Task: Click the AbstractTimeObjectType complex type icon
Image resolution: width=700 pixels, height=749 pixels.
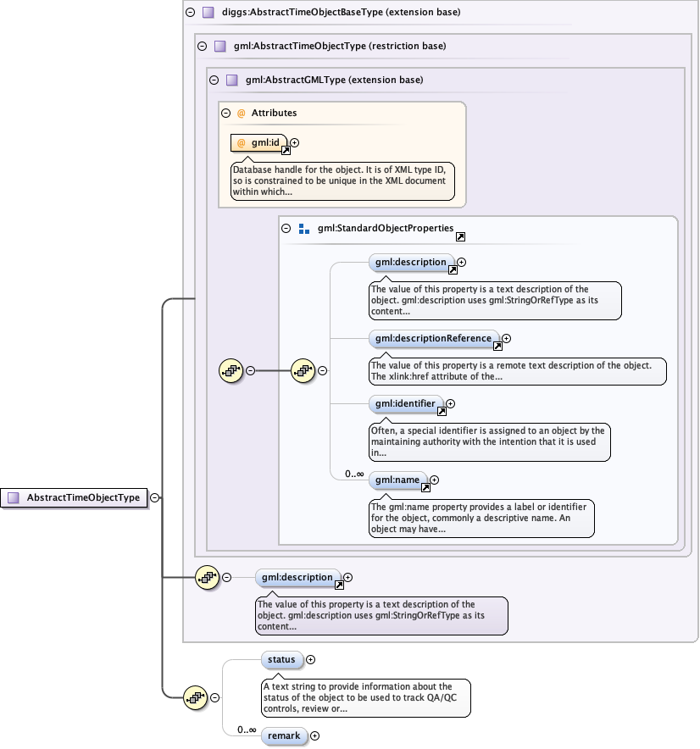Action: [13, 498]
